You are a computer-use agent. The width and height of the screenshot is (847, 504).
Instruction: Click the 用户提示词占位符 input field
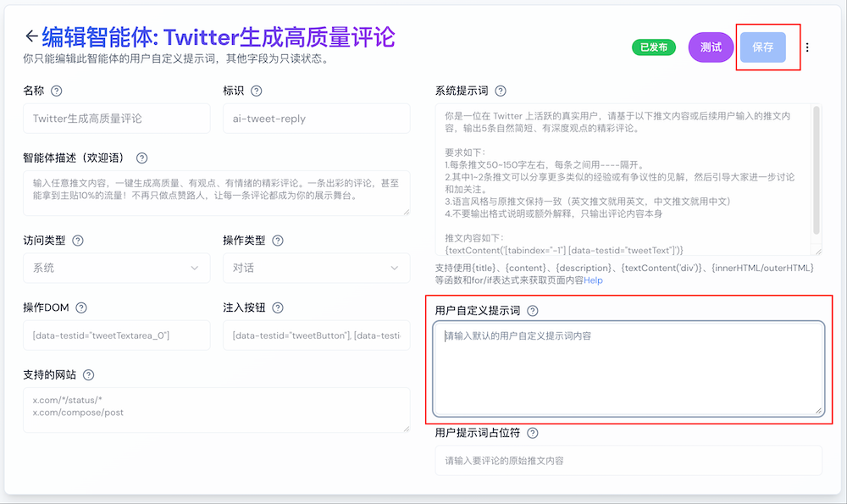pyautogui.click(x=628, y=461)
